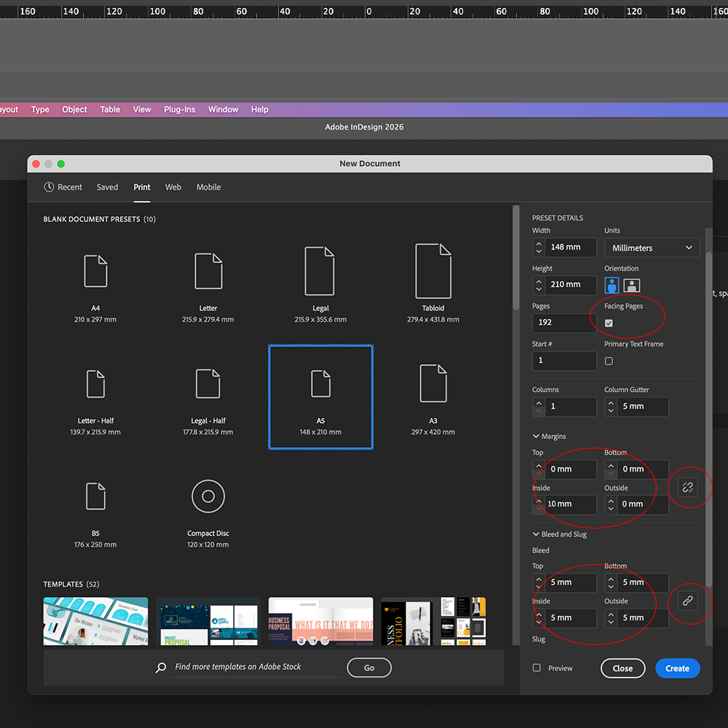Open the Window menu
This screenshot has height=728, width=728.
click(223, 110)
